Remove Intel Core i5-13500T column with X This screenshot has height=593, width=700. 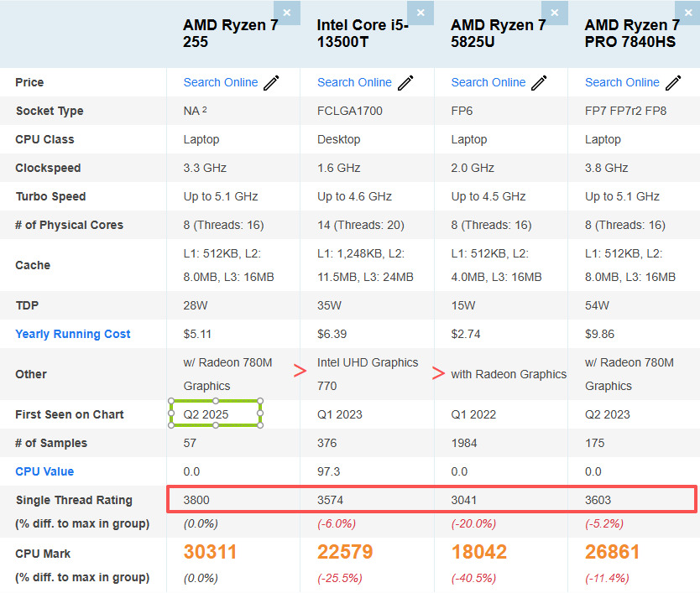pyautogui.click(x=421, y=13)
